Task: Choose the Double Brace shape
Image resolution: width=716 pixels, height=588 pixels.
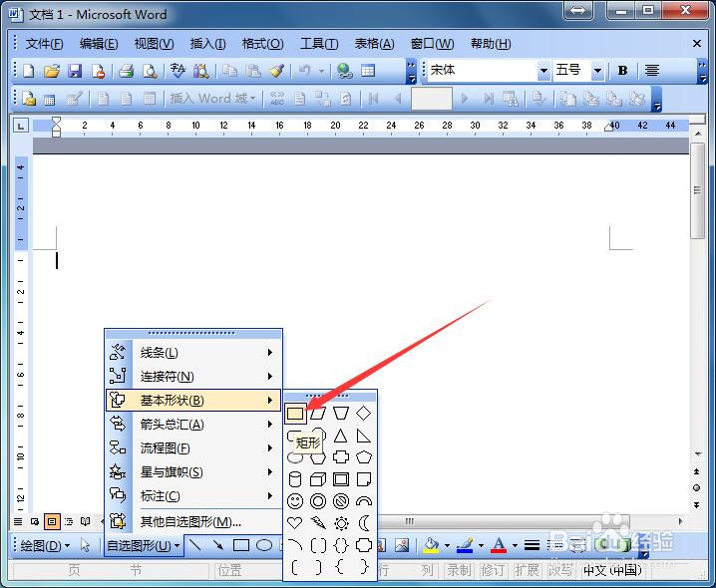Action: (341, 545)
